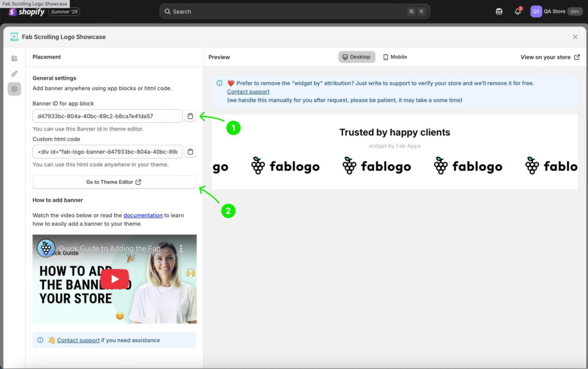
Task: Copy the Banner ID to the clipboard
Action: pos(190,116)
